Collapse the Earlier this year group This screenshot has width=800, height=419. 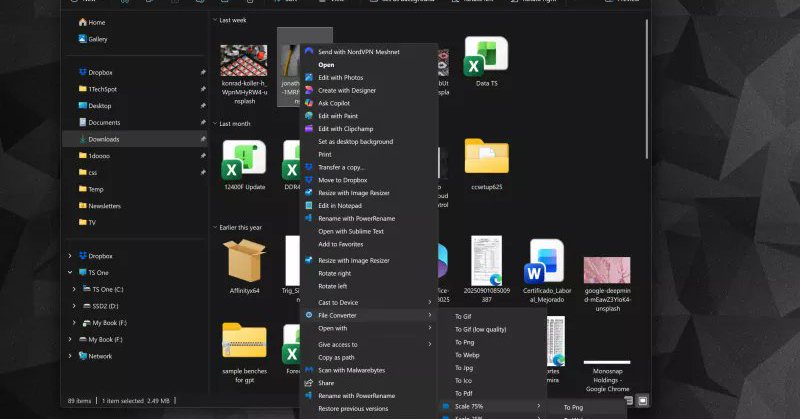click(x=215, y=227)
